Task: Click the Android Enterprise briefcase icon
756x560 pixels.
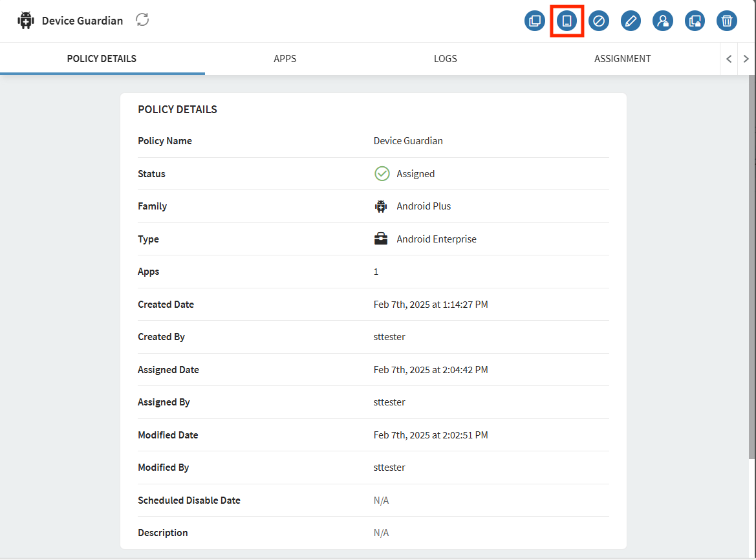Action: pyautogui.click(x=381, y=239)
